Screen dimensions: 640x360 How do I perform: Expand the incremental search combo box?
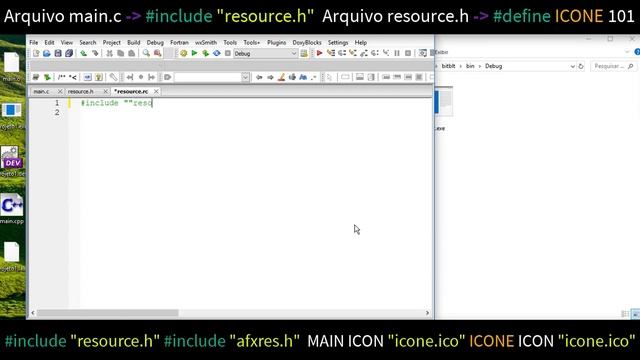click(x=245, y=77)
